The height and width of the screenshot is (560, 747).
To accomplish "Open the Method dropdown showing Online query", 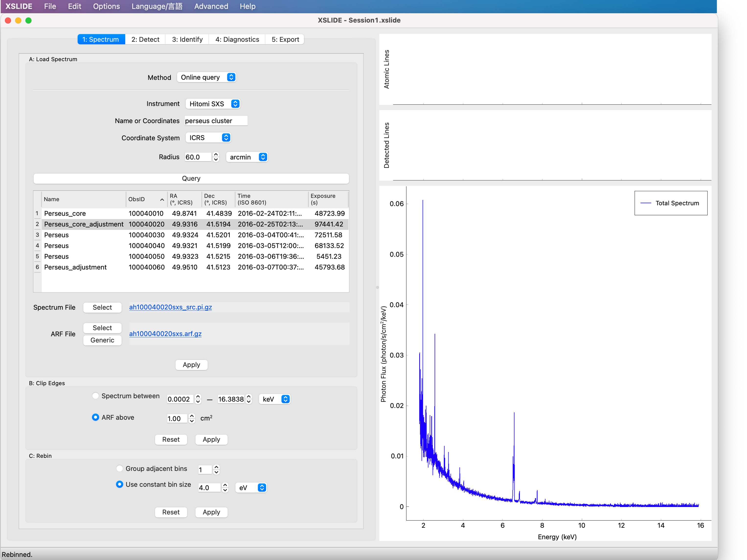I will tap(206, 77).
